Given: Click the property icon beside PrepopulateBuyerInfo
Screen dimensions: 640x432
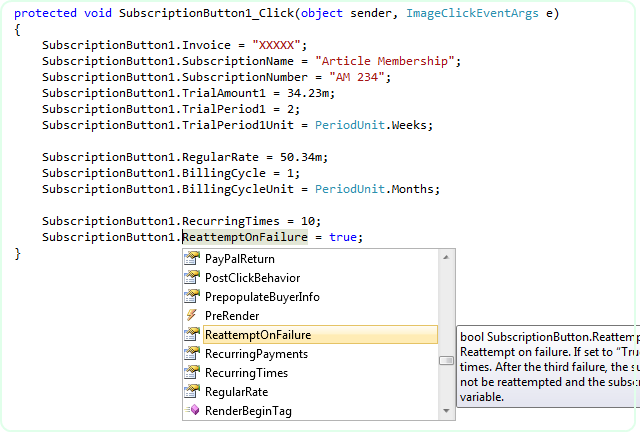Looking at the screenshot, I should (x=192, y=296).
